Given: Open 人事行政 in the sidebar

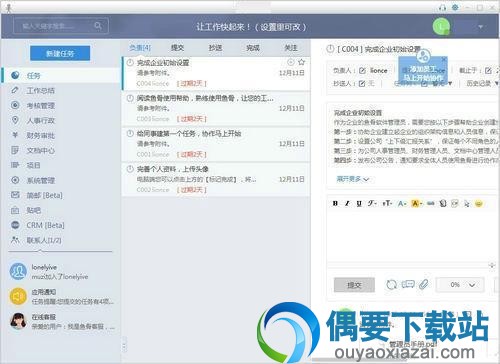Looking at the screenshot, I should (60, 120).
